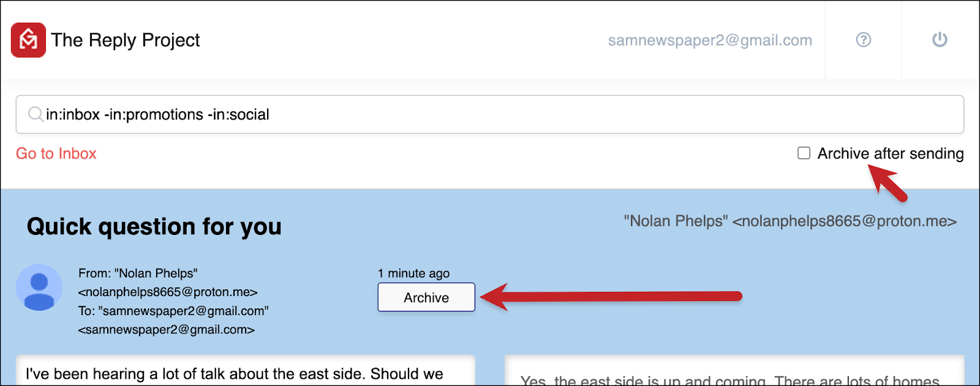Viewport: 980px width, 386px height.
Task: Click the samnewspaper2@gmail.com account address in header
Action: 710,40
